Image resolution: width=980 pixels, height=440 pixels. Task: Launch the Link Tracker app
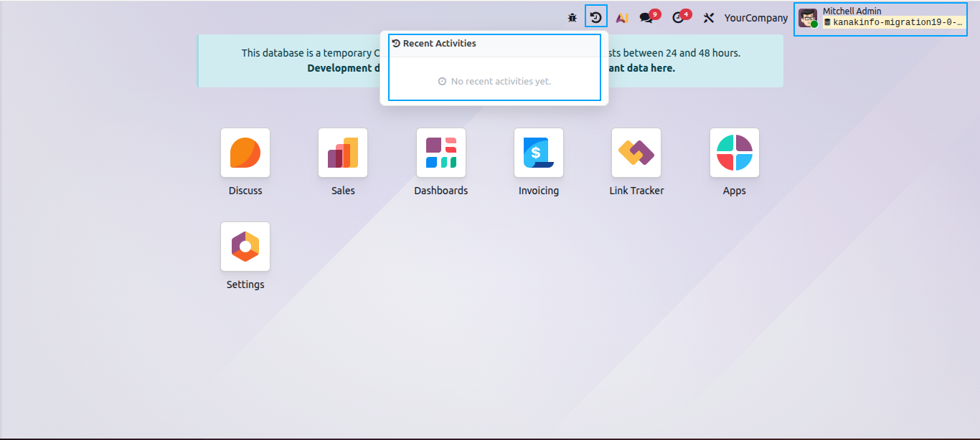636,153
